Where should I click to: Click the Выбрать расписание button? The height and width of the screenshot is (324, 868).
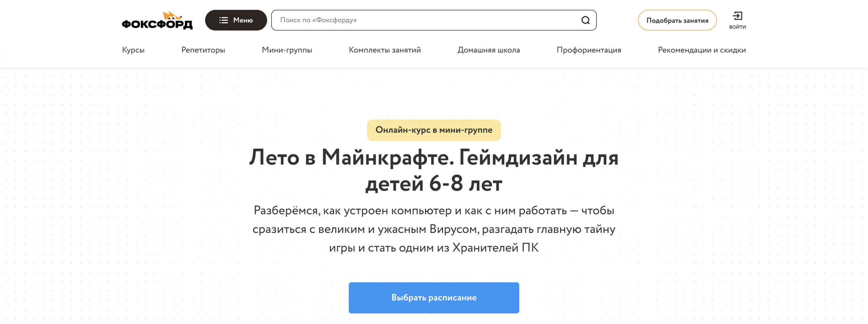pyautogui.click(x=434, y=298)
